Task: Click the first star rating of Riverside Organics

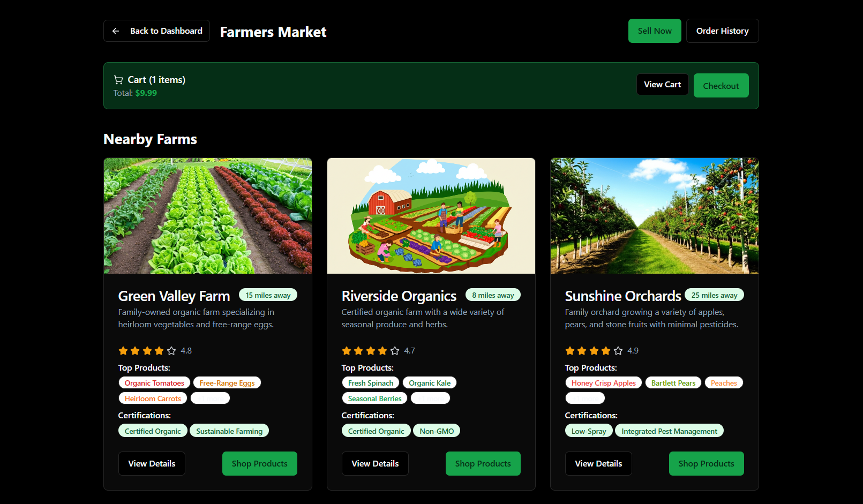Action: [347, 351]
